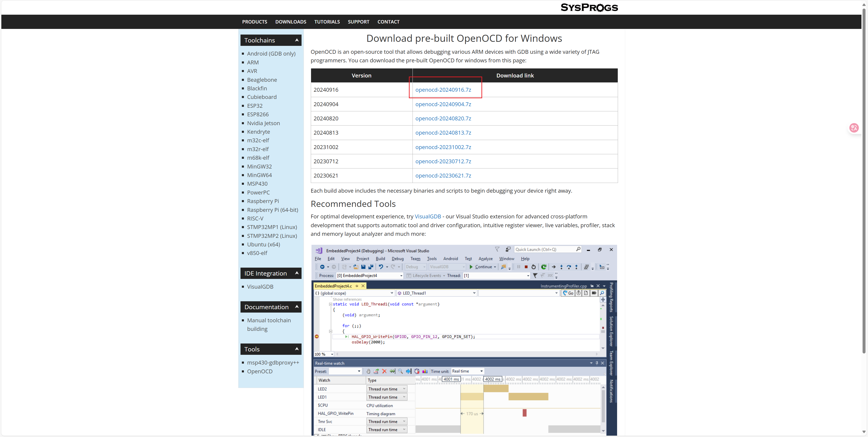Open Android (GDB only) toolchain link

click(271, 54)
